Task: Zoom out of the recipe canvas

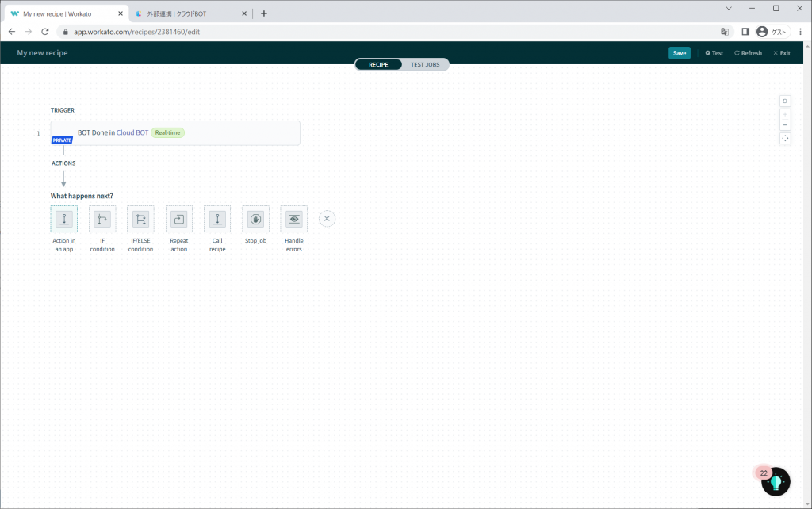Action: point(785,124)
